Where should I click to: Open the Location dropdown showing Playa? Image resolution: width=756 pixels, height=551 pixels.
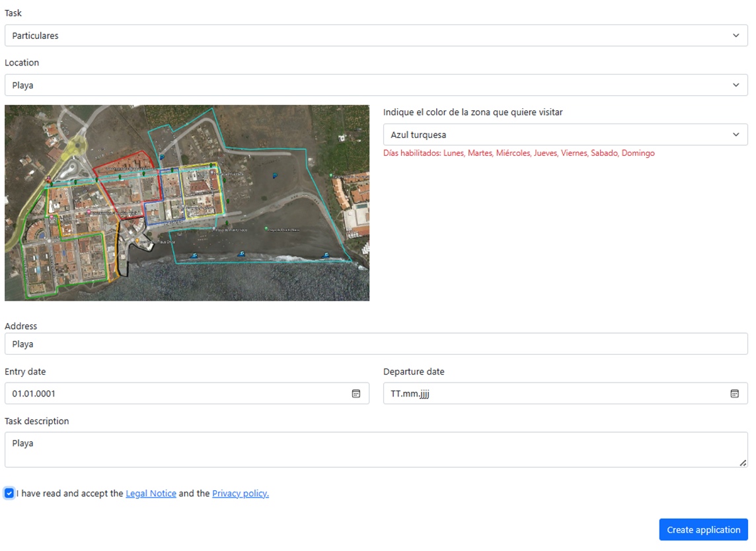[376, 85]
